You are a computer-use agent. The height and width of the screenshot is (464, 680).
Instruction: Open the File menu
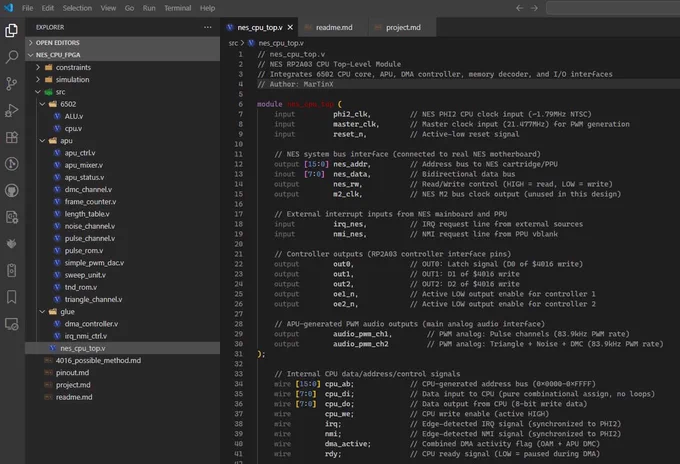tap(27, 8)
